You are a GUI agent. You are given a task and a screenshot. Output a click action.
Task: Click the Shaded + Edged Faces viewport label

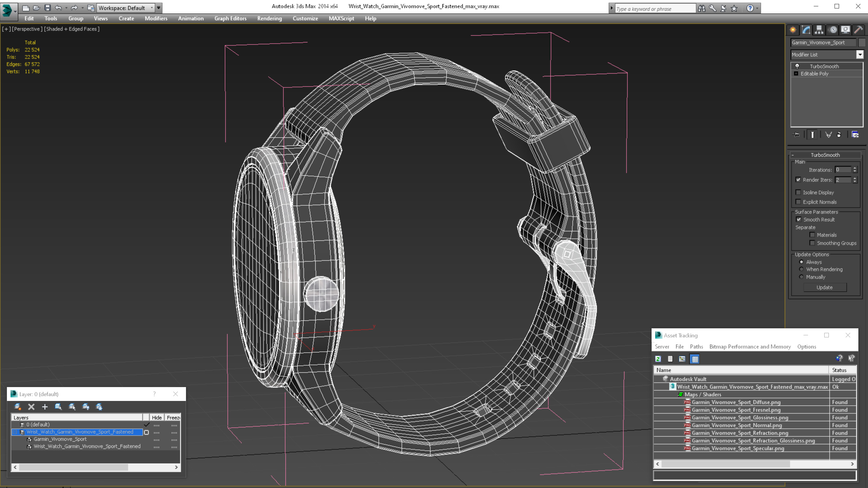tap(72, 29)
